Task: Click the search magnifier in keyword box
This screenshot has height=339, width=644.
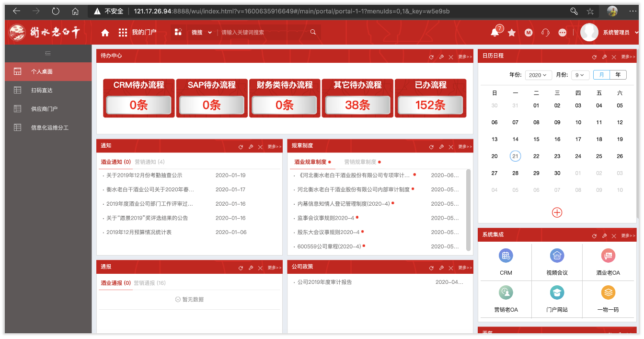Action: (313, 32)
